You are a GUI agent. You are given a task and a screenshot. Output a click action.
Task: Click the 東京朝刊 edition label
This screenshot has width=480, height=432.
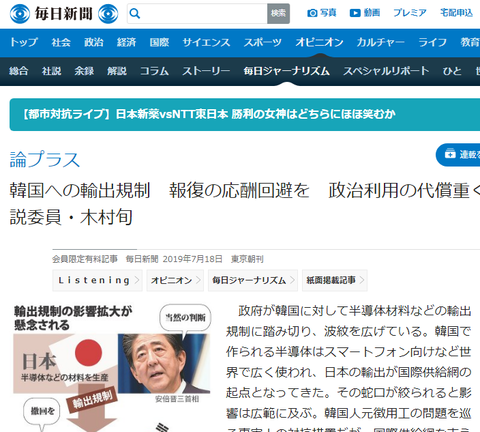click(247, 259)
